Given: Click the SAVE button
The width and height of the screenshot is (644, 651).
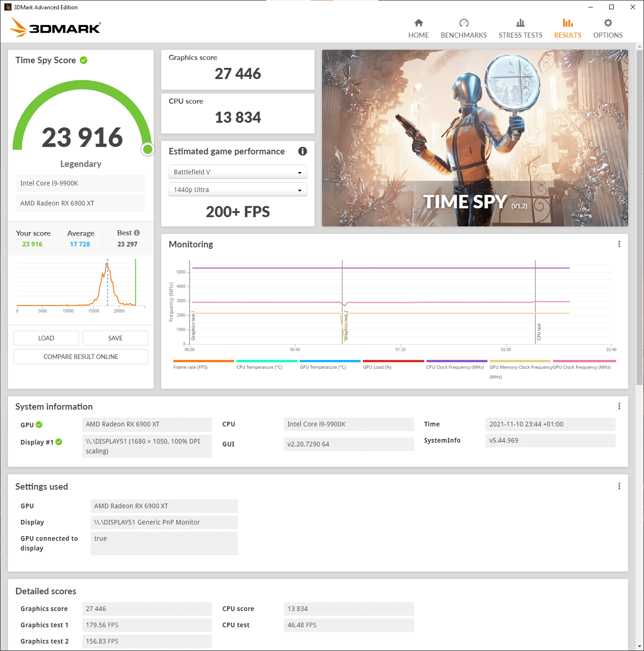Looking at the screenshot, I should (115, 338).
